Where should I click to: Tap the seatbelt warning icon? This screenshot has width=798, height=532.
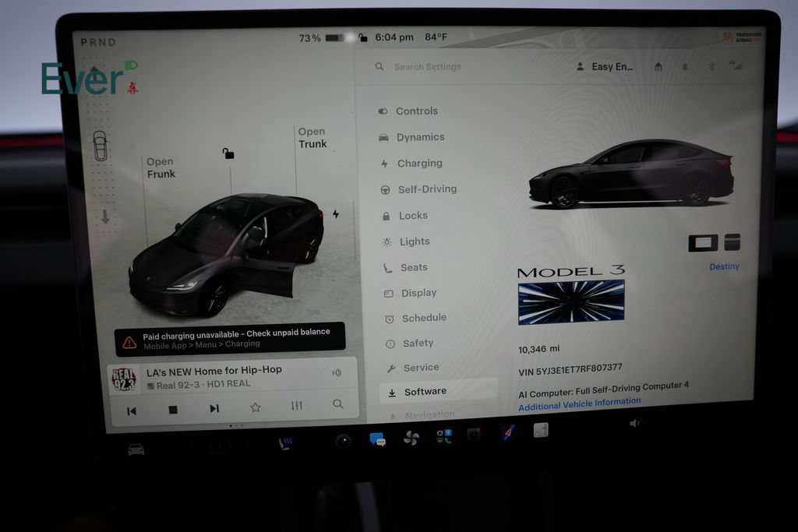(x=132, y=88)
